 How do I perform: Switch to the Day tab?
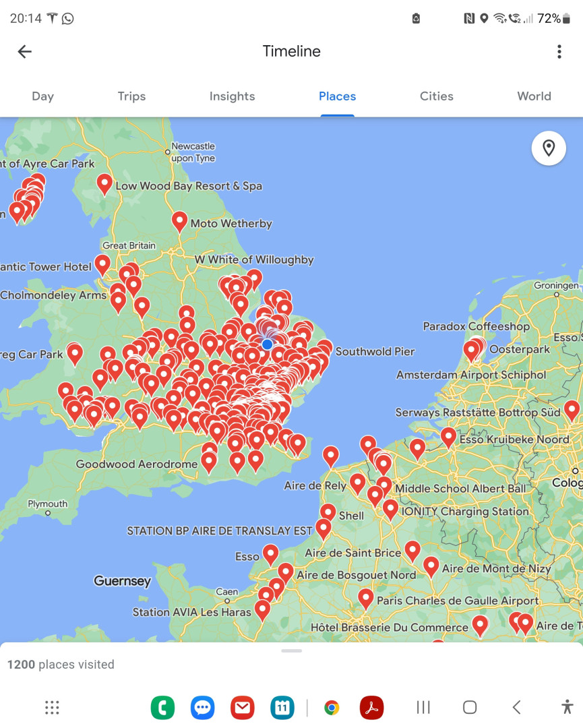click(42, 96)
